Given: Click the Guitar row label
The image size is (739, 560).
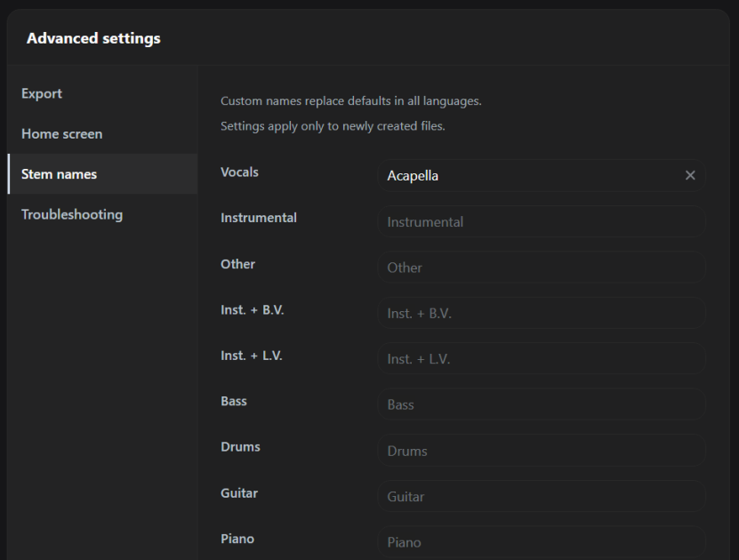Looking at the screenshot, I should coord(239,493).
